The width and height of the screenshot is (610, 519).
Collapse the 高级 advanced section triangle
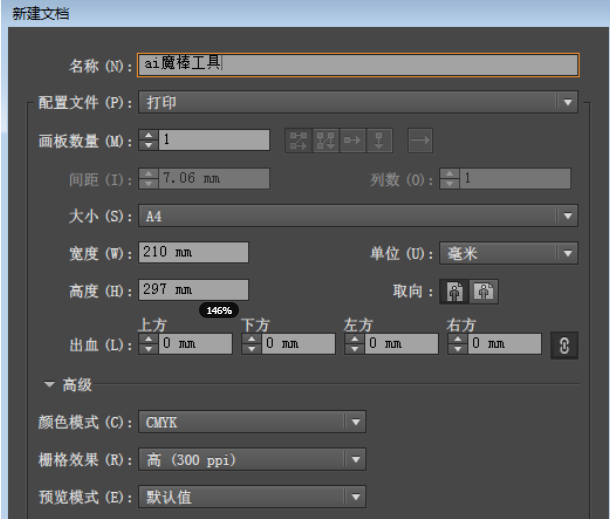point(49,385)
